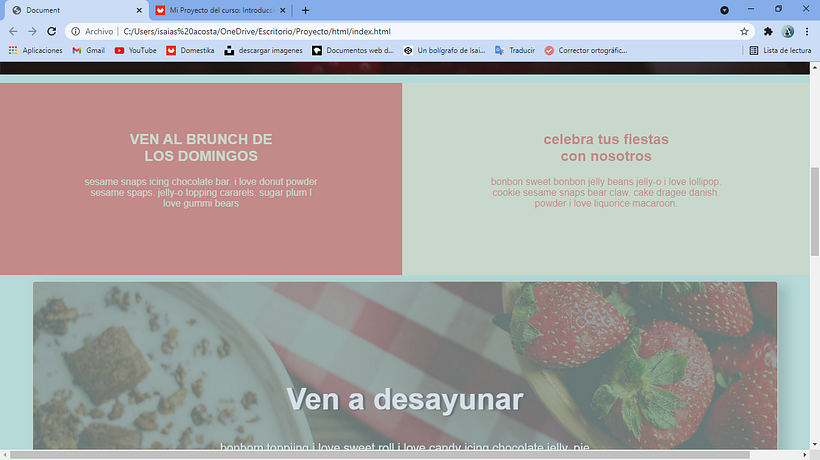Open the Corrector ortográfico bookmark
This screenshot has width=820, height=460.
click(586, 50)
